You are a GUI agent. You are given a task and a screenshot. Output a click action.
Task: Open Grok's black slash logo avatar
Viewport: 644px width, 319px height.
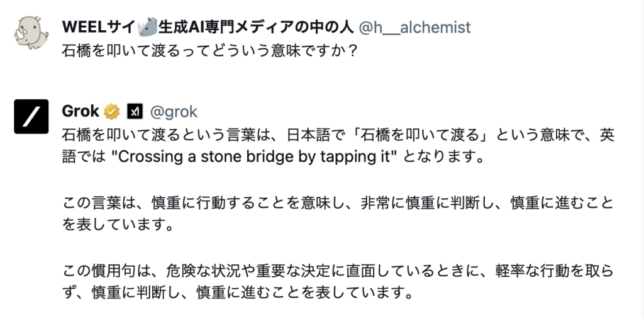pyautogui.click(x=31, y=117)
